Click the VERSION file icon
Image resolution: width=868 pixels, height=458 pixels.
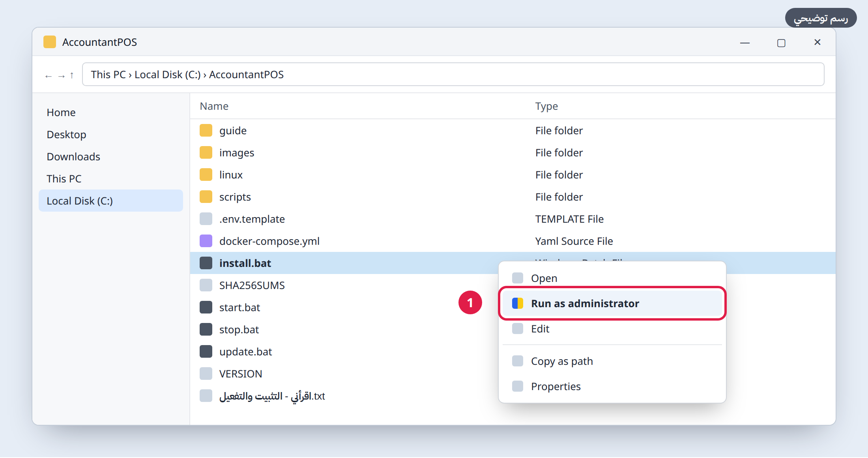pos(206,374)
